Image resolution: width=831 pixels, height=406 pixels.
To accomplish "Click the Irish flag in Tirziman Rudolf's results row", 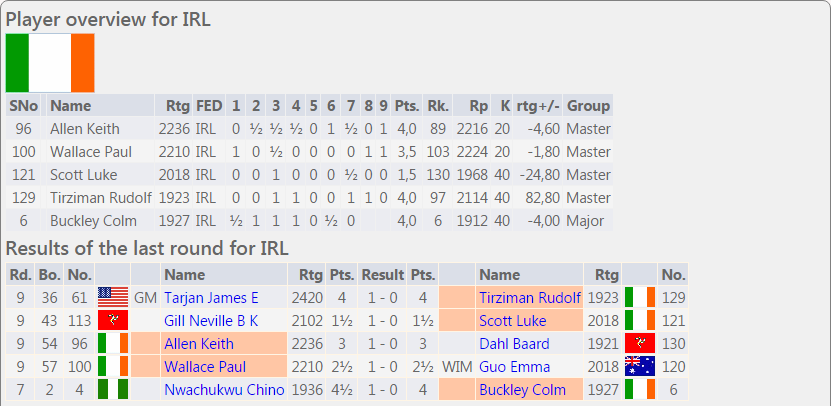I will click(639, 297).
